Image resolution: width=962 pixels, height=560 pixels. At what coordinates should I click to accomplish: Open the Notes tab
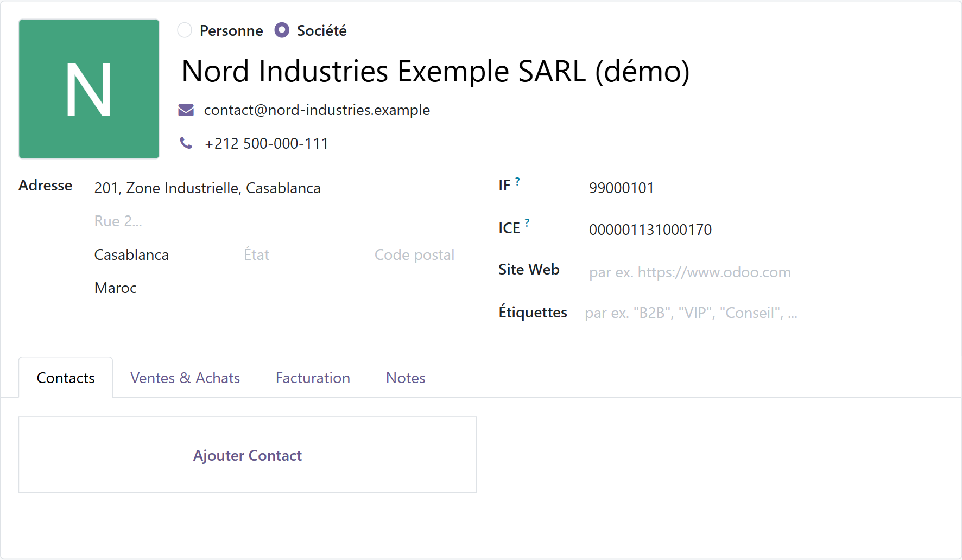406,378
